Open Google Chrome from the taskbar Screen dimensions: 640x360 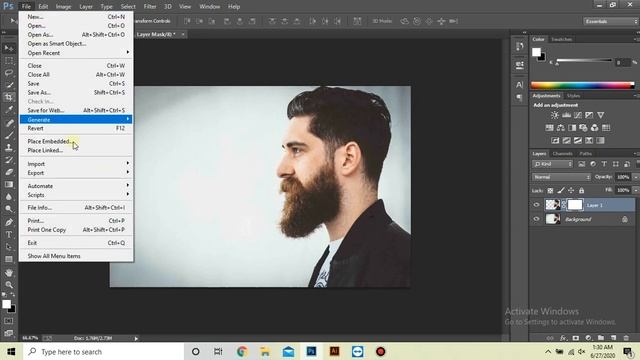[x=242, y=351]
